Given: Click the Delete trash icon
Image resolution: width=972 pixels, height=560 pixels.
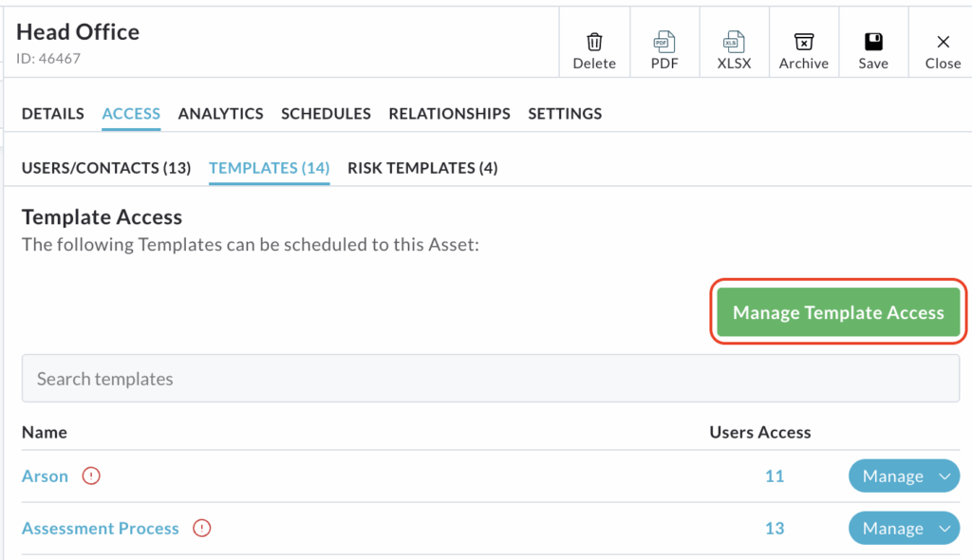Looking at the screenshot, I should point(594,43).
